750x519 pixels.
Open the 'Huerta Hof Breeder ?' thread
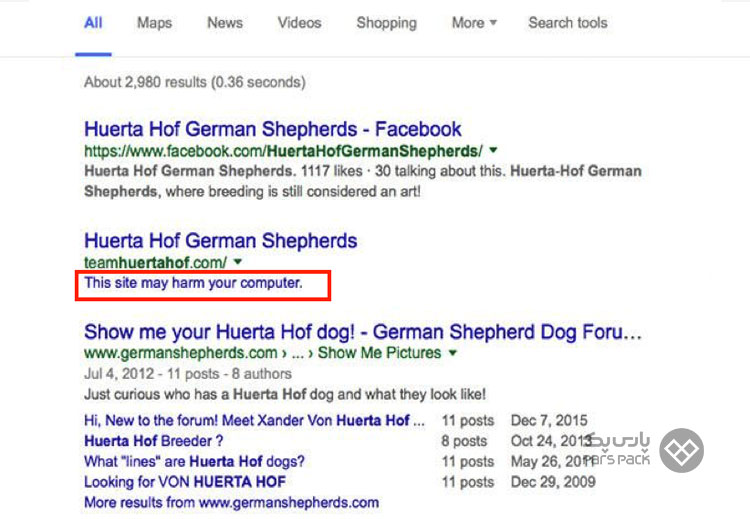point(154,441)
